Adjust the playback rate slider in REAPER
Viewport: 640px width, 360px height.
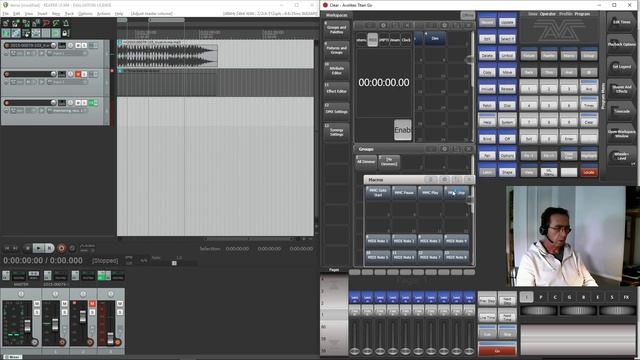point(174,263)
